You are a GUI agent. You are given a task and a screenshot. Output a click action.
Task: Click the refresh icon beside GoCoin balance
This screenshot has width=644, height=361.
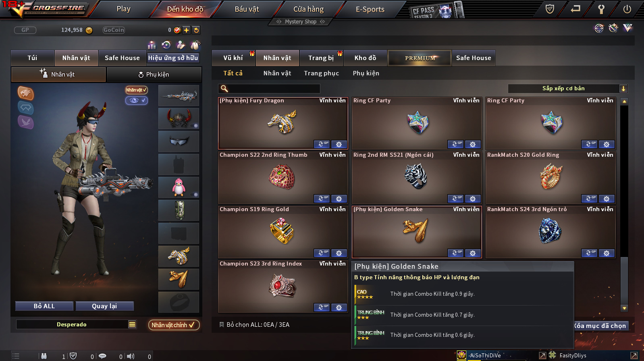196,30
